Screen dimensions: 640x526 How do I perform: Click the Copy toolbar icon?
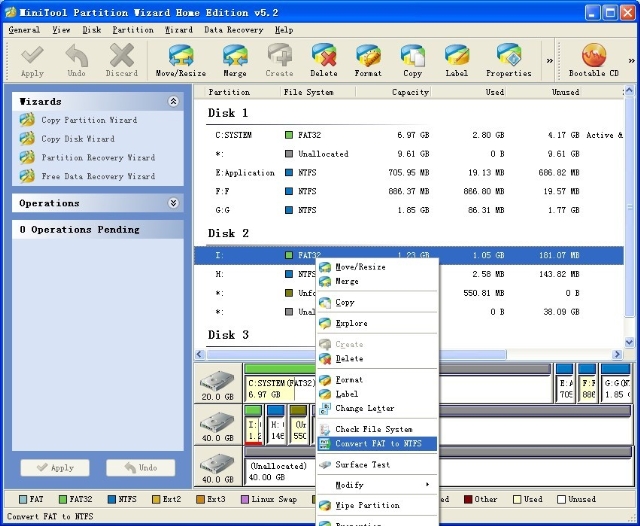(x=412, y=61)
